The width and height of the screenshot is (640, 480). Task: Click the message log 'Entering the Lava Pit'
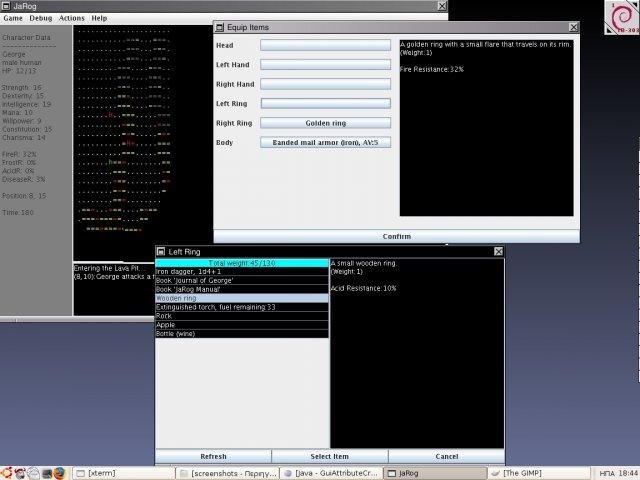[x=107, y=268]
